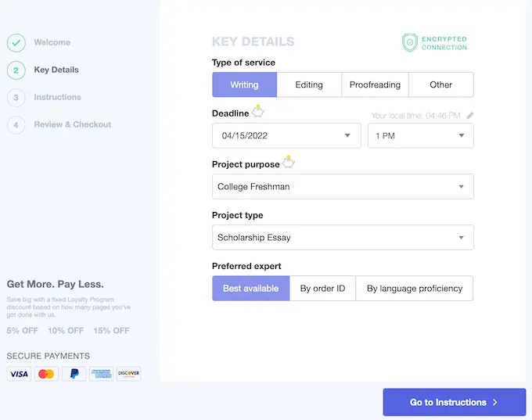The image size is (532, 420).
Task: Click the pencil icon to edit local time
Action: click(469, 116)
